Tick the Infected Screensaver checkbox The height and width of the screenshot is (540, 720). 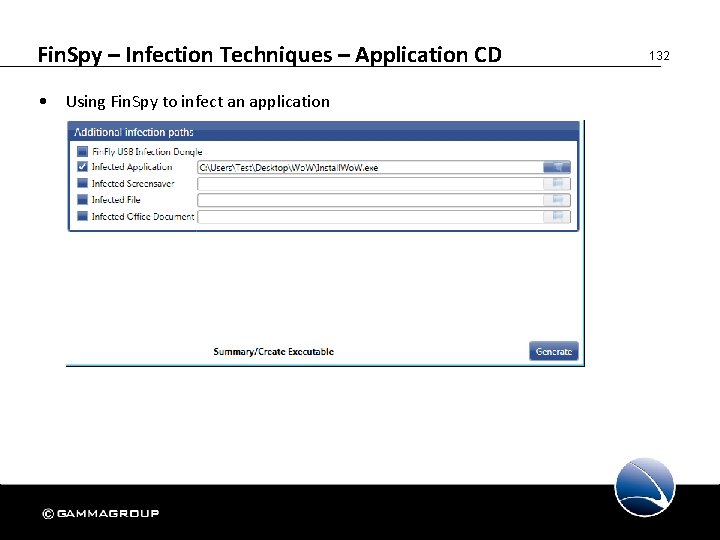point(83,183)
